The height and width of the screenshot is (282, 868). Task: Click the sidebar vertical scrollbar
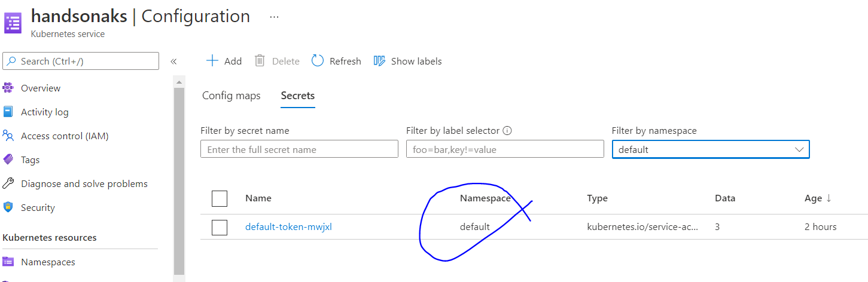coord(179,179)
